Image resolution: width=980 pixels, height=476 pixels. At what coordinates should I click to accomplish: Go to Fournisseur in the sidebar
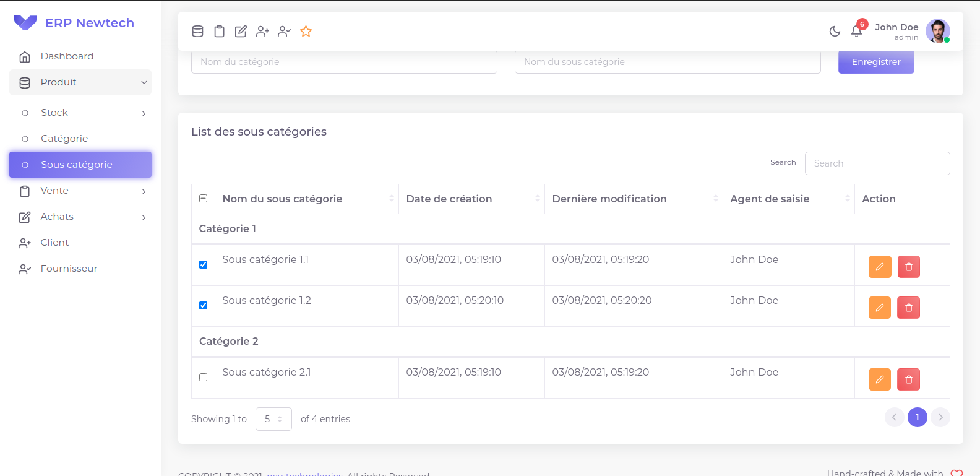[69, 269]
